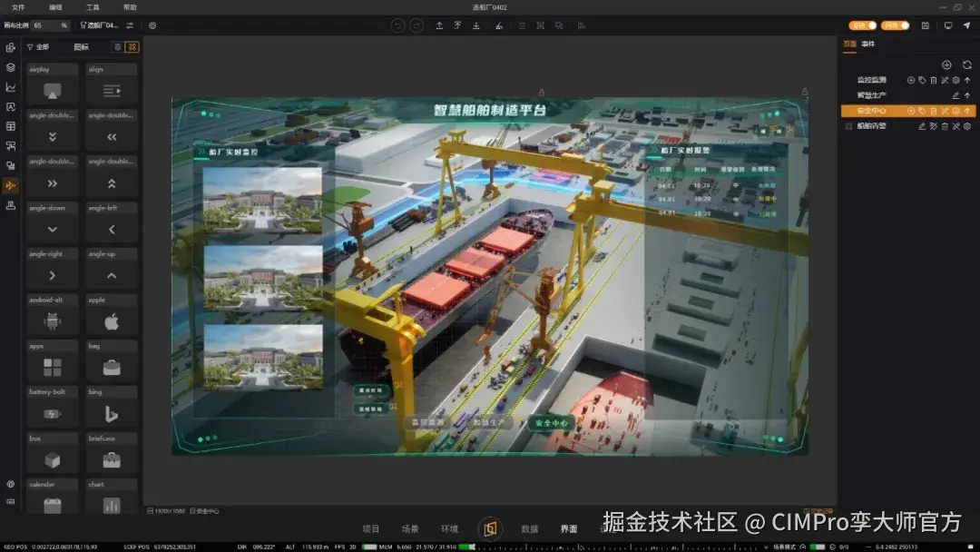The height and width of the screenshot is (552, 980).
Task: Open the scene name selector 造船厂04...
Action: [x=100, y=25]
